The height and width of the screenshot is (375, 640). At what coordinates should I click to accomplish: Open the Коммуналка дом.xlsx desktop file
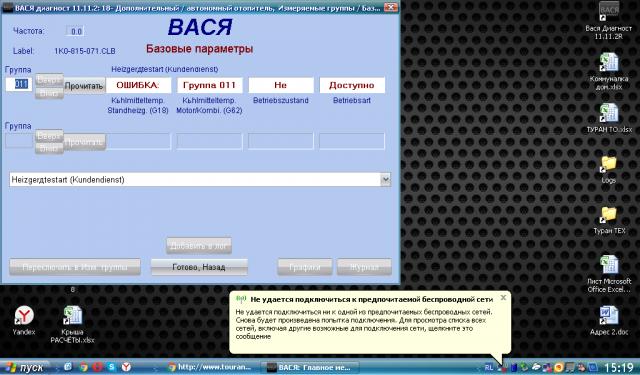(609, 71)
